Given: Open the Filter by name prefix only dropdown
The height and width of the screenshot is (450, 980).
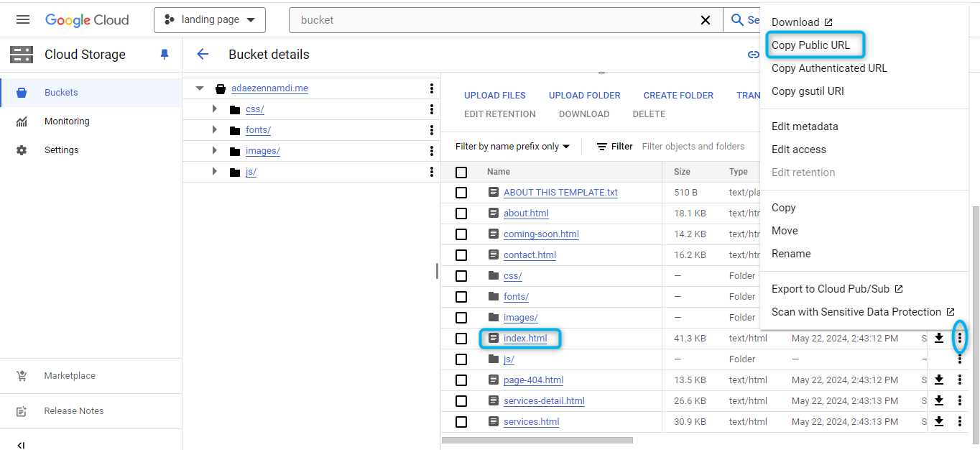Looking at the screenshot, I should (512, 147).
